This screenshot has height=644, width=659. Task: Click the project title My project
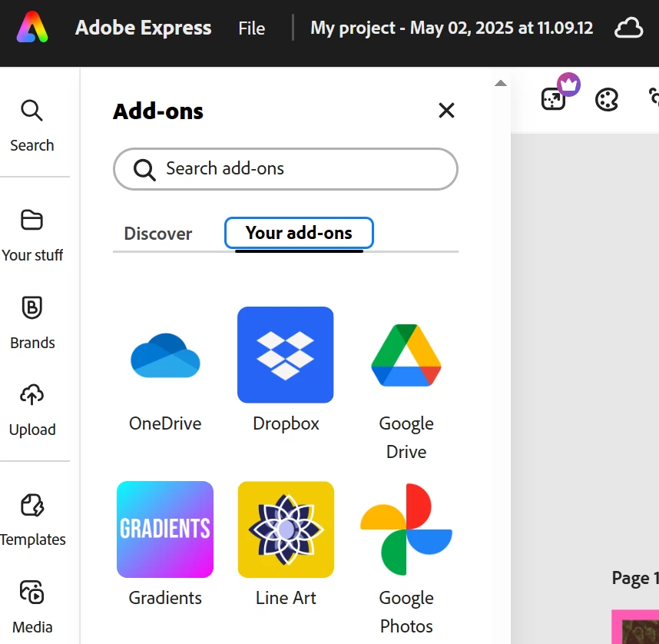tap(452, 28)
